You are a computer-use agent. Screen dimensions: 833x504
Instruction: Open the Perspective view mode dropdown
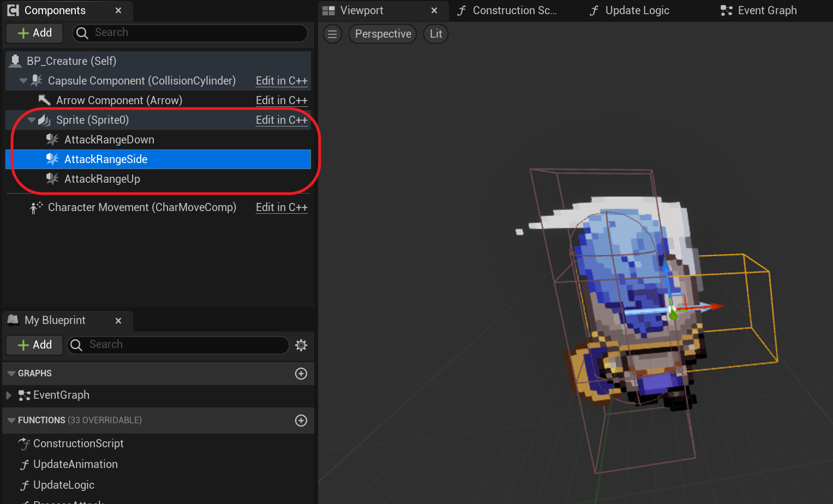383,34
